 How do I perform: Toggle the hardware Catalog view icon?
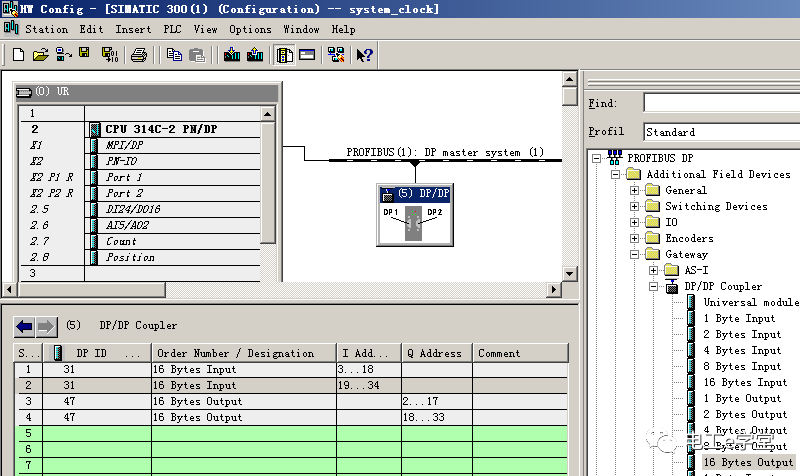[x=284, y=55]
